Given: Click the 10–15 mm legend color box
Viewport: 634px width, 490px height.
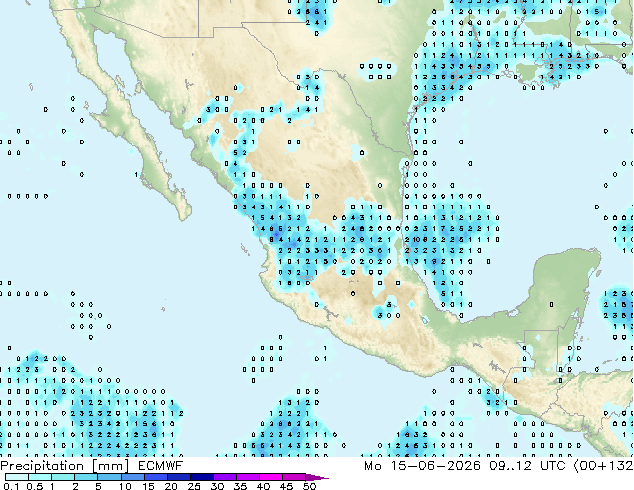Looking at the screenshot, I should pyautogui.click(x=133, y=477).
